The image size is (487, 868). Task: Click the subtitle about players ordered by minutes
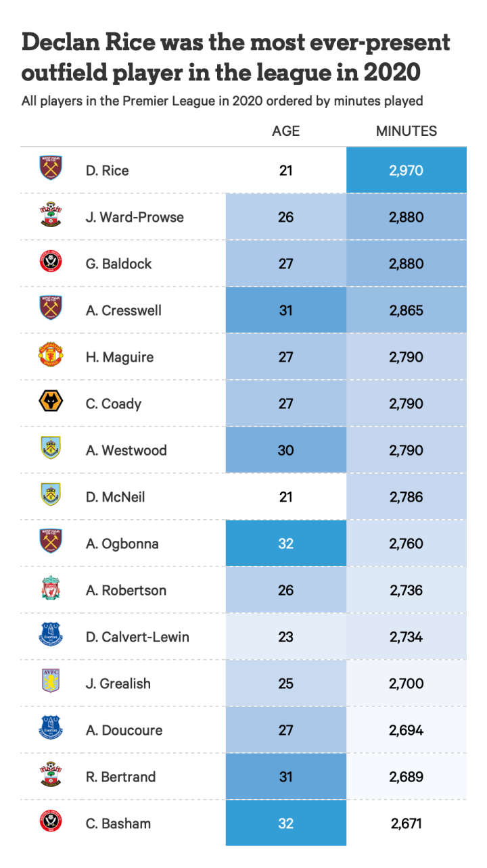point(222,101)
